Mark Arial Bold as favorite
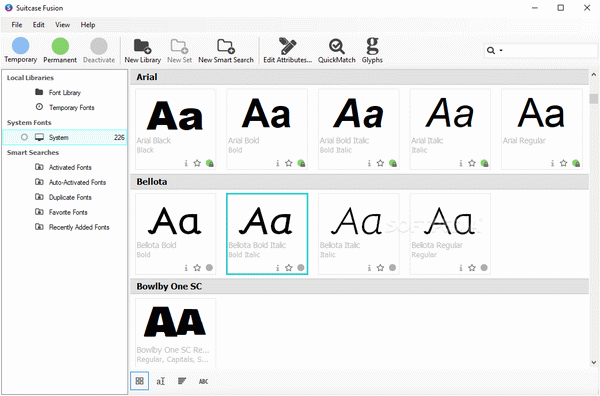This screenshot has width=600, height=396. coord(289,163)
